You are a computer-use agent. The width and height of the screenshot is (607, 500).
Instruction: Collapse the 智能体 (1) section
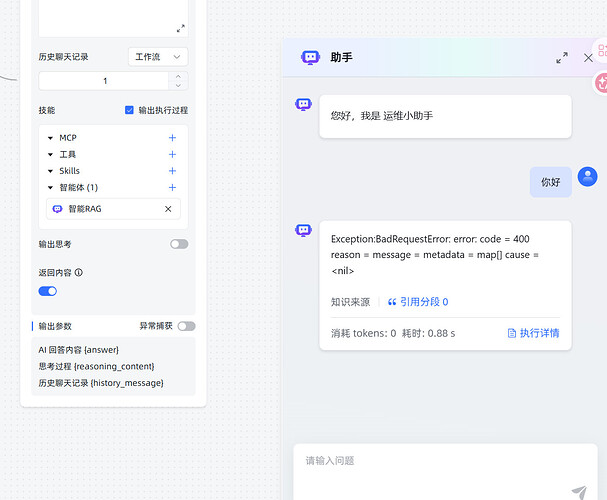coord(51,187)
